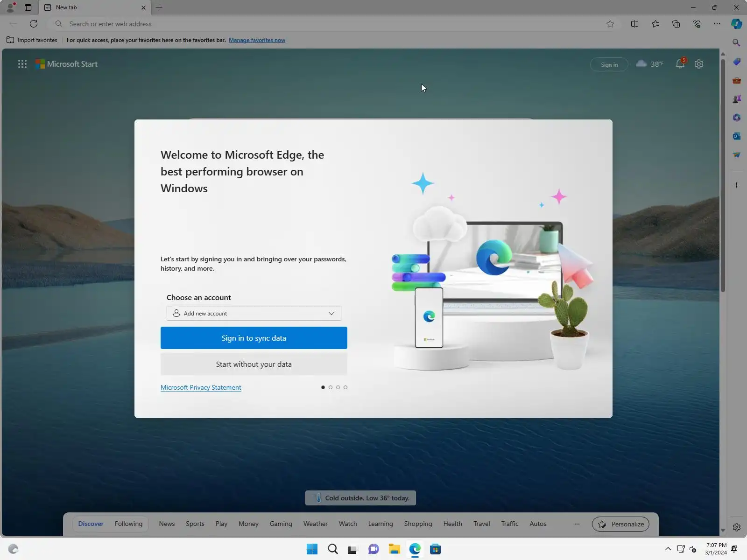The height and width of the screenshot is (560, 747).
Task: Open the News category
Action: coord(167,524)
